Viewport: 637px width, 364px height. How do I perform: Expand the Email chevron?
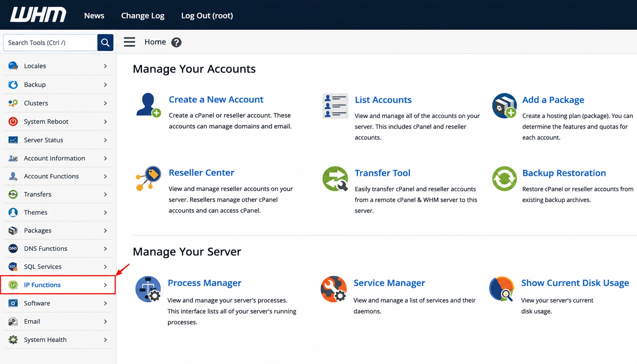105,321
